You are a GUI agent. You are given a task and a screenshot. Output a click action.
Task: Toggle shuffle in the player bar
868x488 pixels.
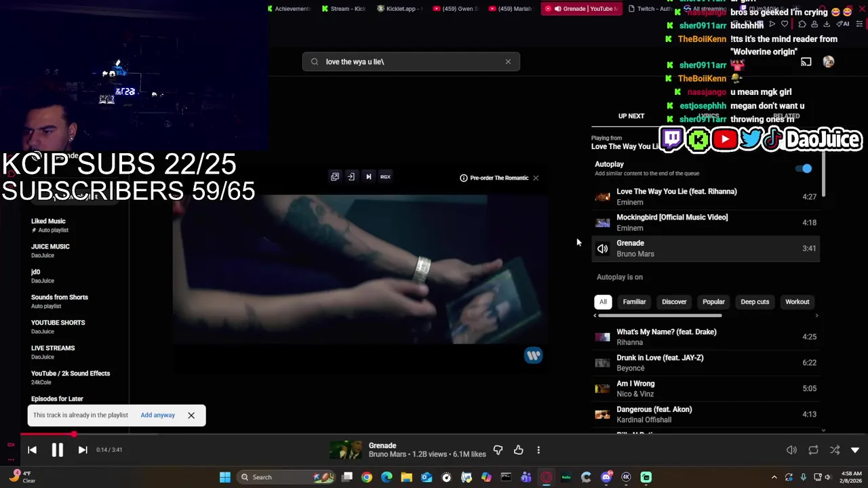(835, 450)
